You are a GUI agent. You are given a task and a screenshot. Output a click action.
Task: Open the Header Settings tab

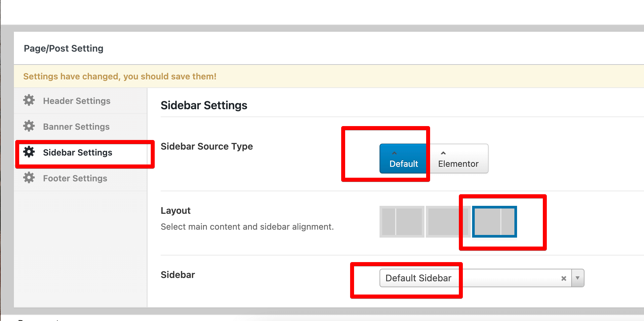click(x=77, y=101)
